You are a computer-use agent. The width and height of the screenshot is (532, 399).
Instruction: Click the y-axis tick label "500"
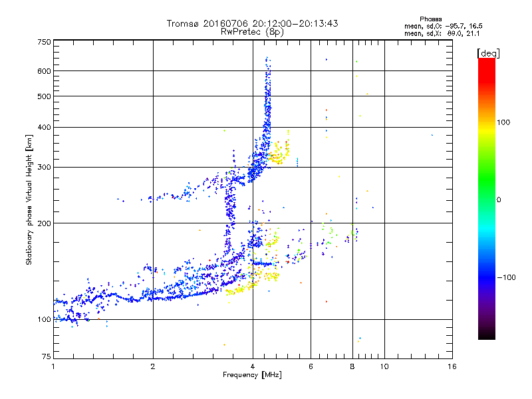point(45,96)
